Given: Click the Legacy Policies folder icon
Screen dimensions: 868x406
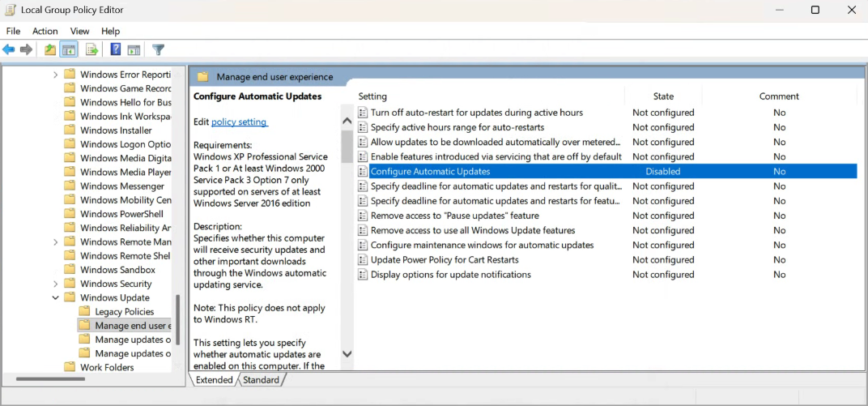Looking at the screenshot, I should (x=84, y=312).
